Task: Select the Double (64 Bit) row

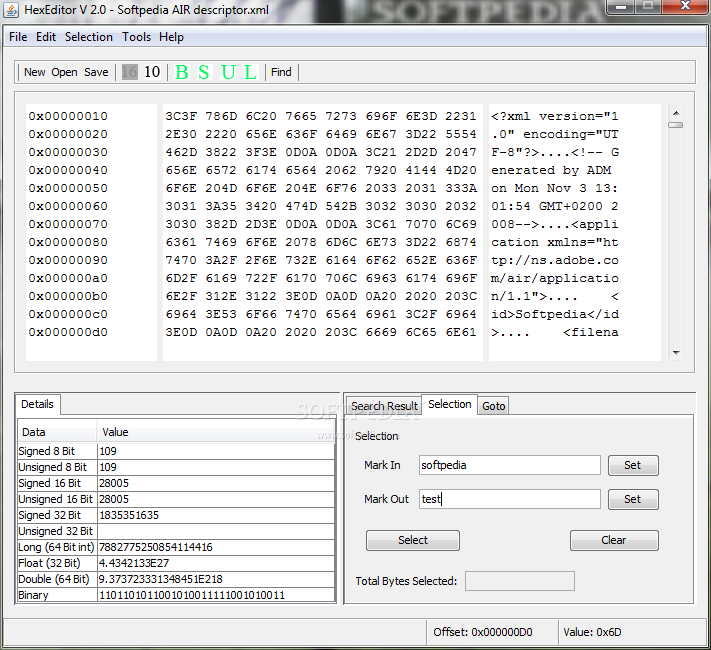Action: click(x=176, y=579)
